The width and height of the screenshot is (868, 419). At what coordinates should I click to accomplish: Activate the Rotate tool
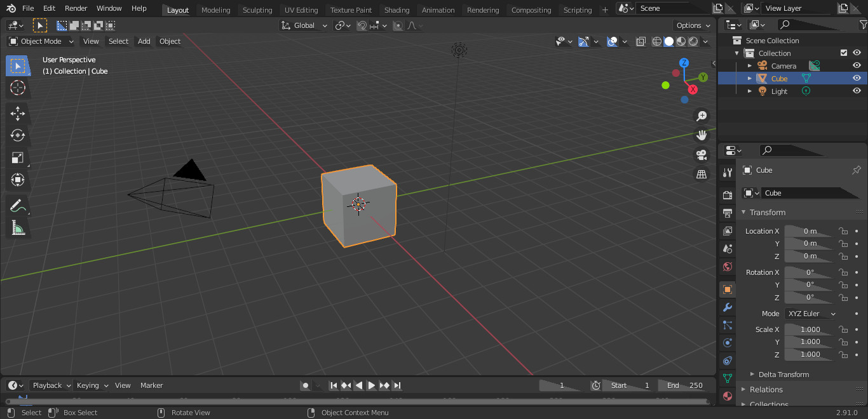(18, 135)
